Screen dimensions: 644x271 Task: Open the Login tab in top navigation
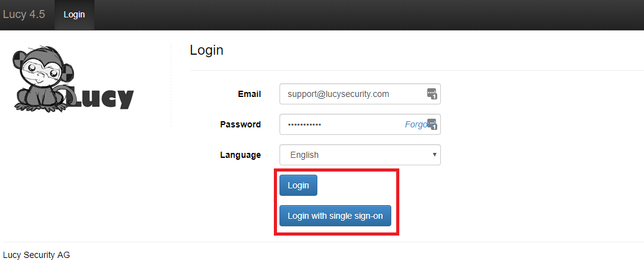pos(75,15)
